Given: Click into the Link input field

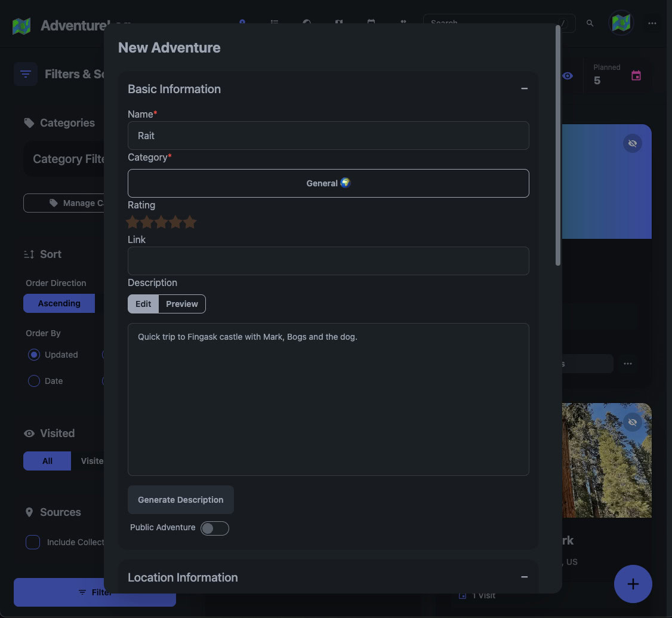Looking at the screenshot, I should click(x=328, y=261).
